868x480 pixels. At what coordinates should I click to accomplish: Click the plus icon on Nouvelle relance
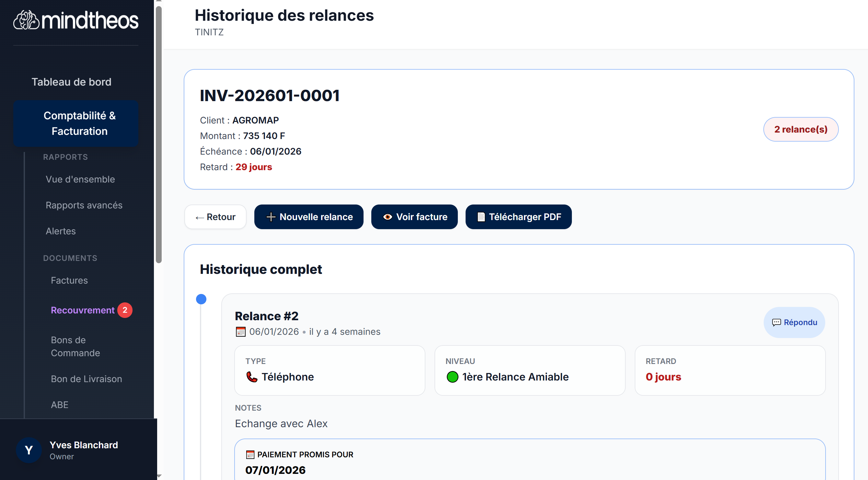271,217
